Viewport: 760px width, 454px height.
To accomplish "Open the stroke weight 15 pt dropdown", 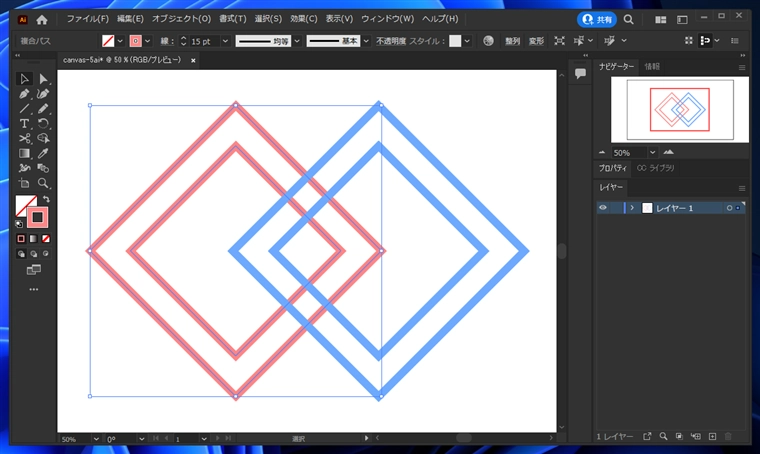I will coord(225,41).
